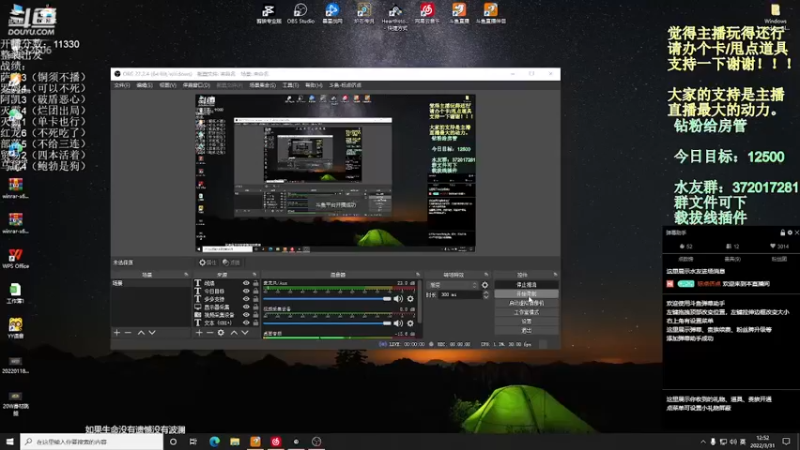Toggle visibility of 多多支持 source
The image size is (800, 450).
[246, 299]
